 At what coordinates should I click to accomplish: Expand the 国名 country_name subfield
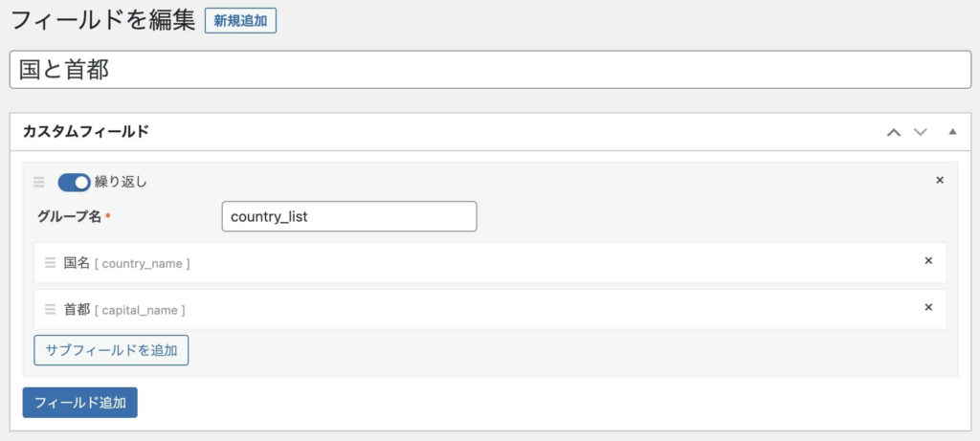click(126, 262)
